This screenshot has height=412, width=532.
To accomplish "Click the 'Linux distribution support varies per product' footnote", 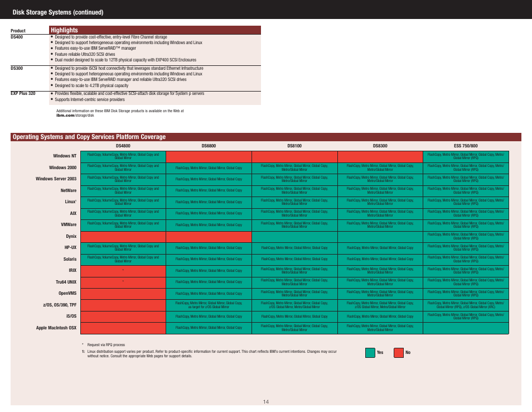I will point(209,353).
